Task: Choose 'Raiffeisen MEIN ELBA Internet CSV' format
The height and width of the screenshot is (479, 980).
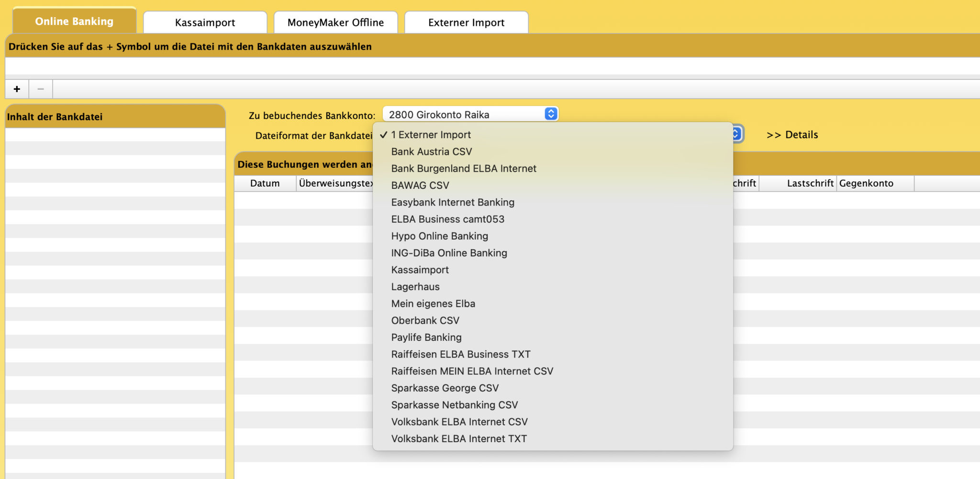Action: click(x=472, y=371)
